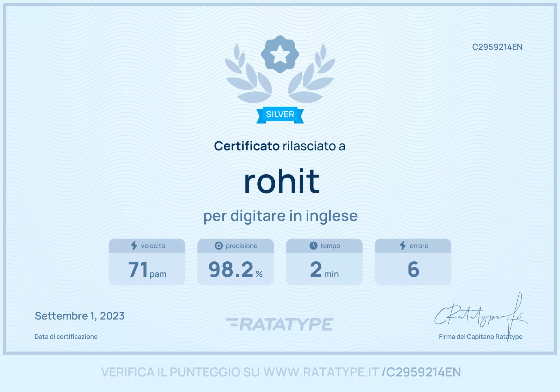This screenshot has width=560, height=392.
Task: Click the right laurel branch
Action: [x=312, y=74]
